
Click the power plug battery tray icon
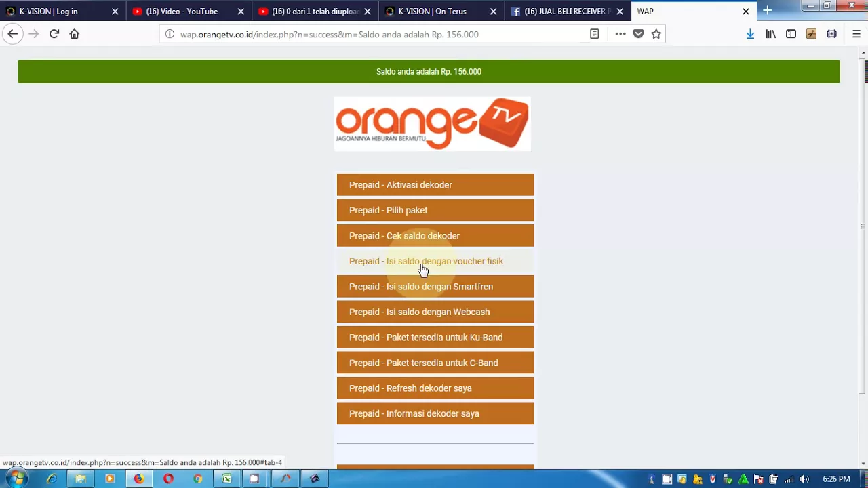(x=773, y=479)
